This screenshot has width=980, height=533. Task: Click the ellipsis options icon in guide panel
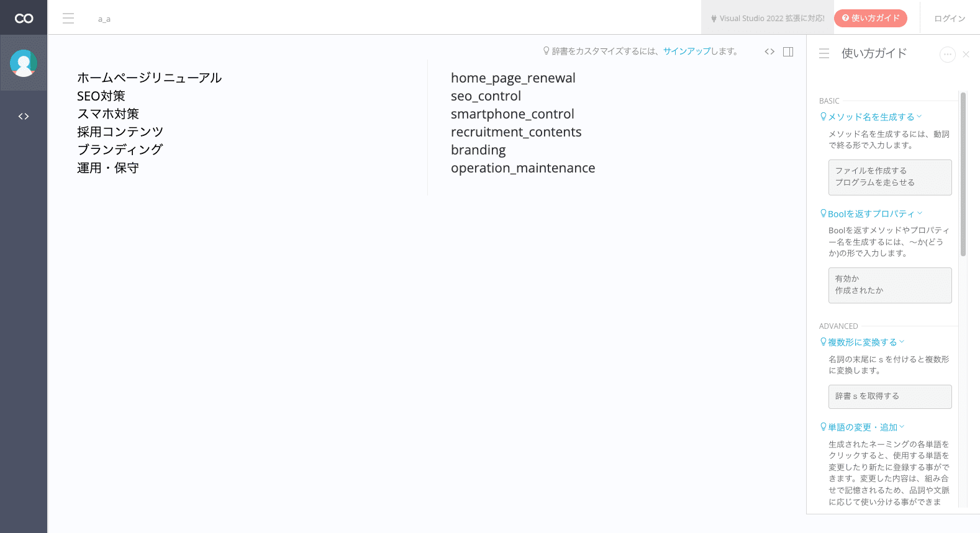tap(947, 55)
